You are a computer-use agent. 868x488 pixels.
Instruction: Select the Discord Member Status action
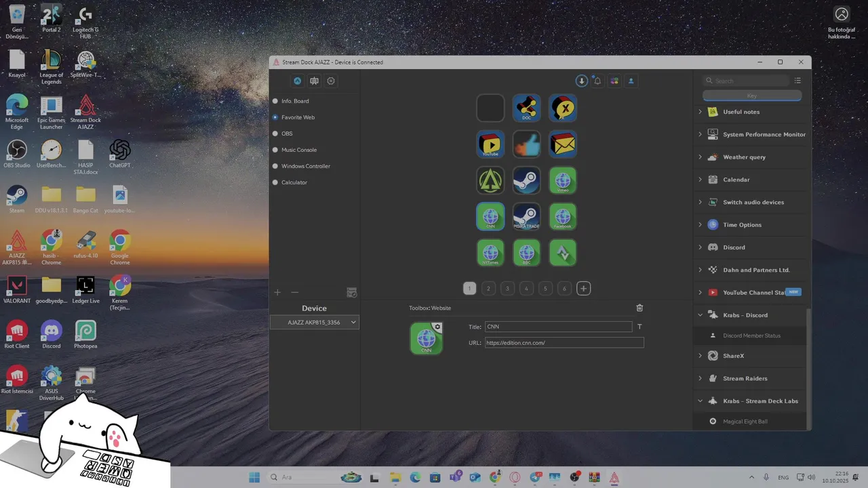point(751,335)
